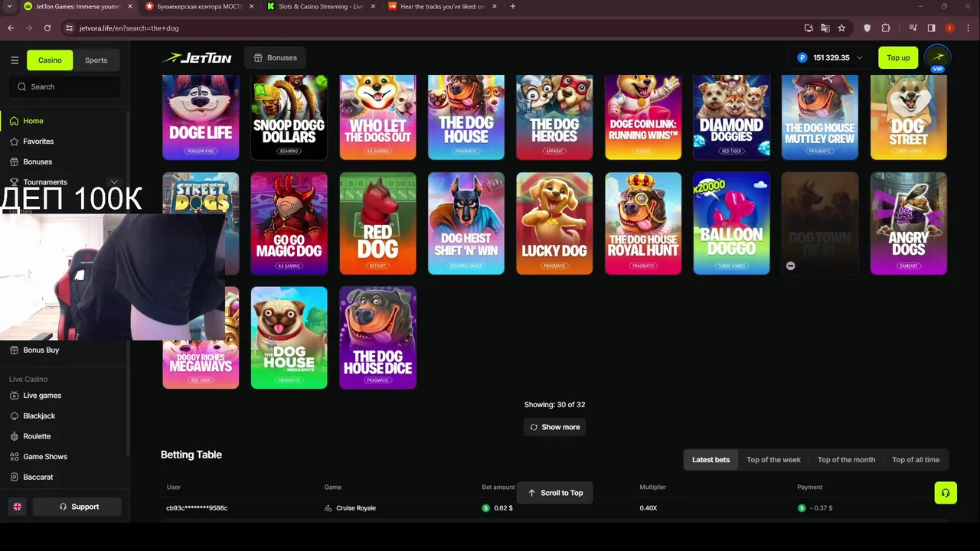Select the Roulette sidebar icon
Image resolution: width=980 pixels, height=551 pixels.
click(15, 436)
